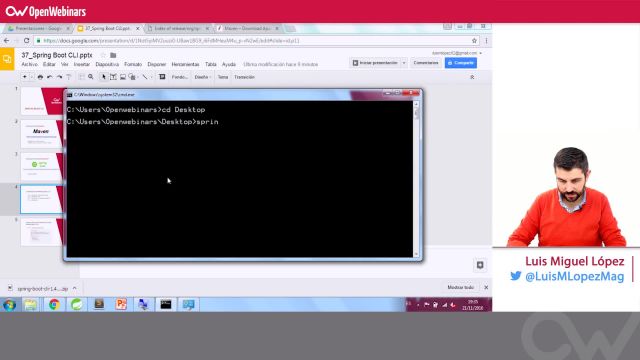The height and width of the screenshot is (360, 640).
Task: Open the Diapositiva menu
Action: 107,64
